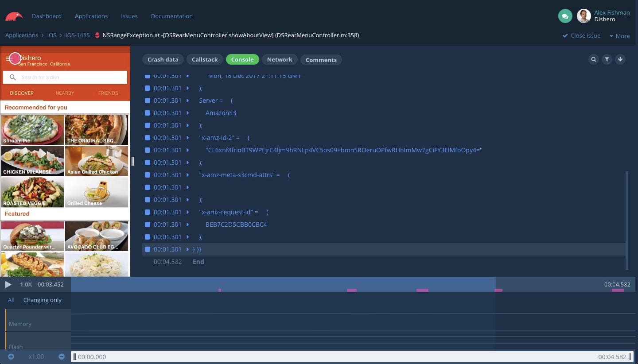Image resolution: width=638 pixels, height=364 pixels.
Task: Click Close issue link
Action: pos(581,35)
